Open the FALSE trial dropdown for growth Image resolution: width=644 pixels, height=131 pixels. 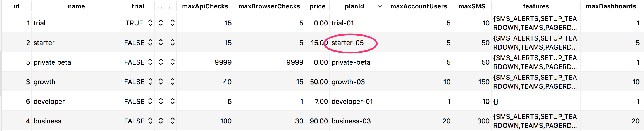click(x=150, y=82)
